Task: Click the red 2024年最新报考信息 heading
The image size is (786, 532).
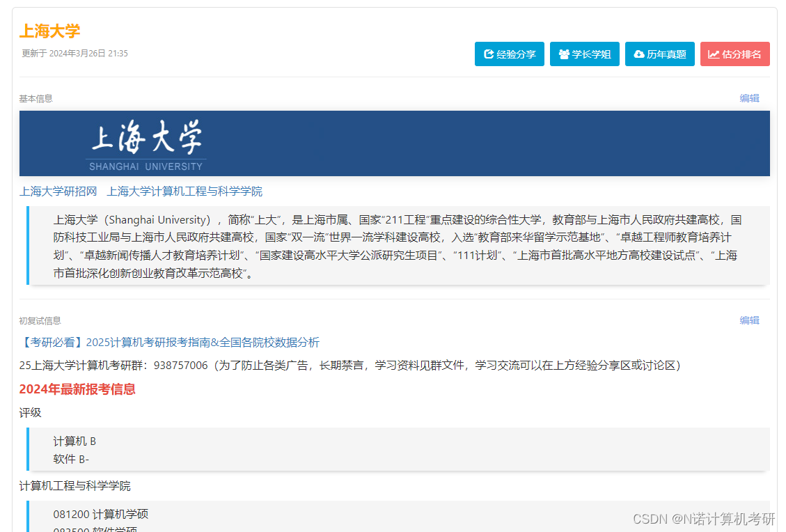Action: (x=77, y=389)
